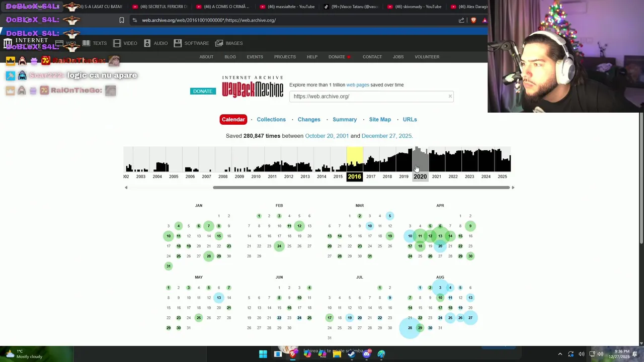Open the Calendar view tab
644x362 pixels.
(x=233, y=119)
